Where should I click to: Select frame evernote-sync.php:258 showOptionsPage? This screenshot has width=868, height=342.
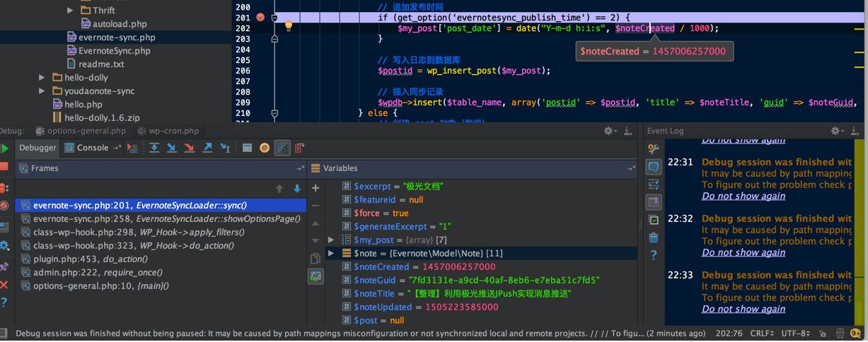[161, 219]
